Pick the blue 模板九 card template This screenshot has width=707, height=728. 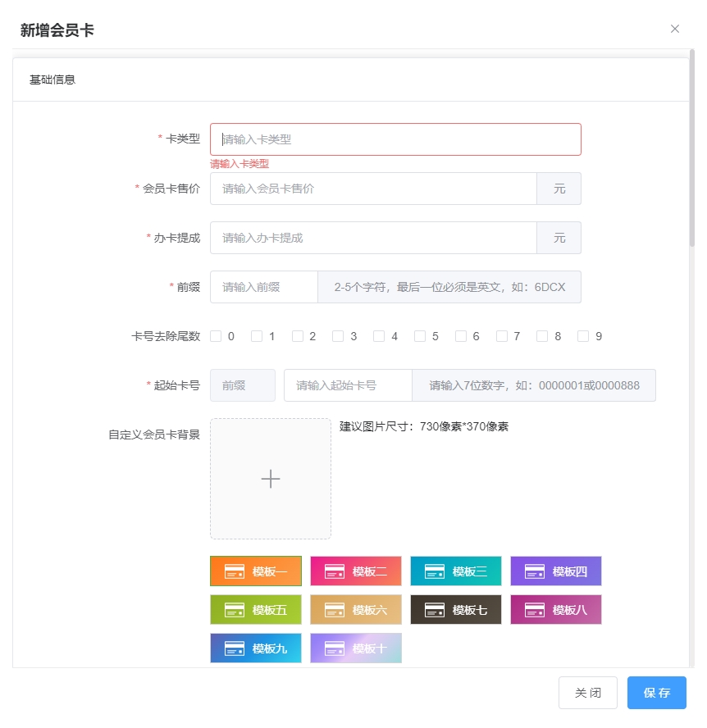pyautogui.click(x=256, y=648)
